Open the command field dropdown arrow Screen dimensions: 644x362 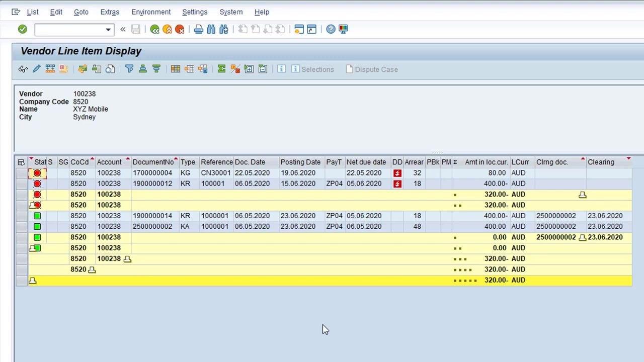coord(108,30)
